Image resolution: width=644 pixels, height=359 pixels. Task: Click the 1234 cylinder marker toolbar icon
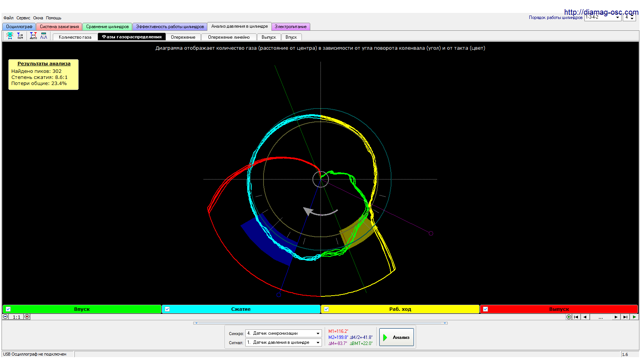pos(20,36)
